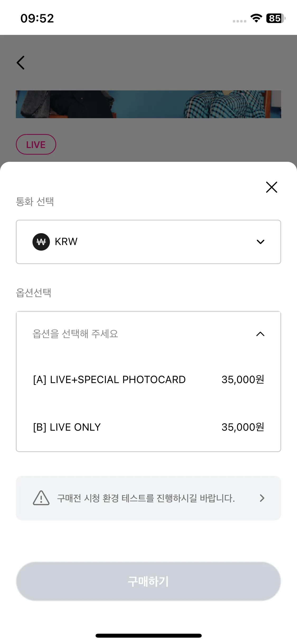Tap the status bar clock
The width and height of the screenshot is (297, 644).
pos(37,19)
